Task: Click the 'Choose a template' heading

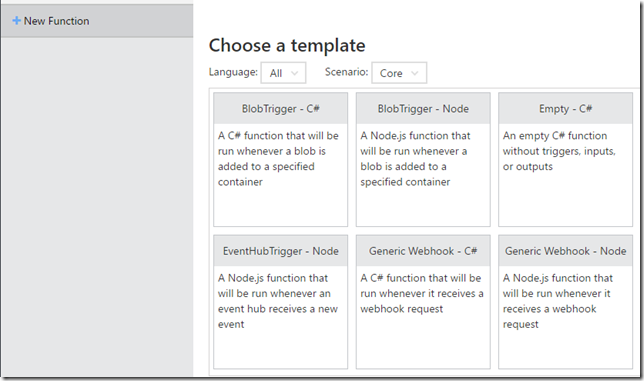Action: (x=287, y=46)
